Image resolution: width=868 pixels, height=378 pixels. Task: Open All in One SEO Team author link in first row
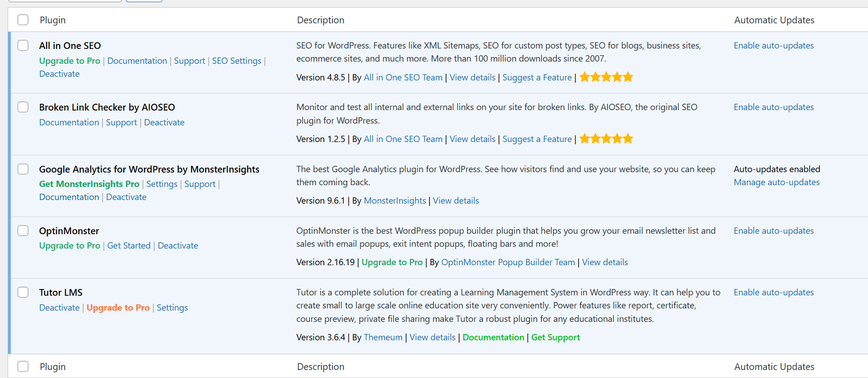click(x=403, y=78)
